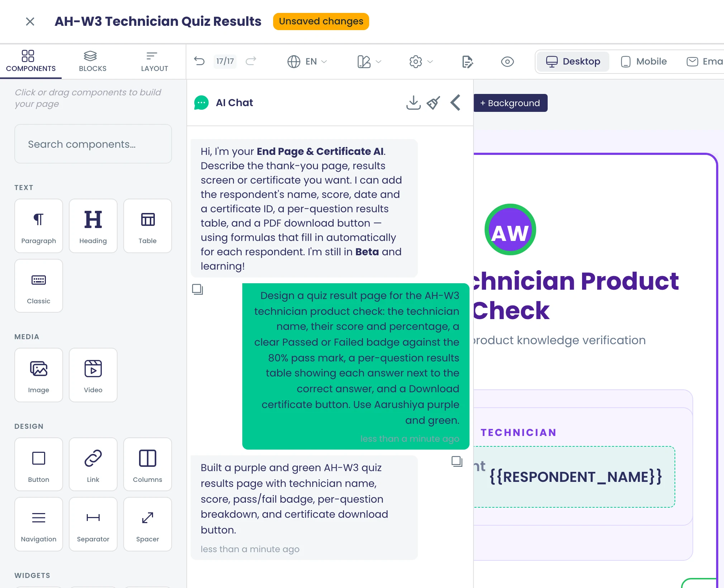
Task: Add a Video component
Action: 93,375
